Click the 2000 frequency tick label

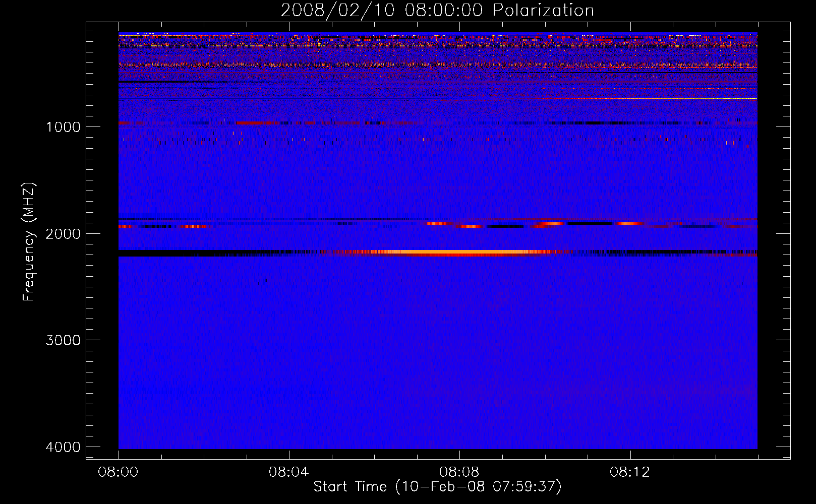(x=63, y=233)
